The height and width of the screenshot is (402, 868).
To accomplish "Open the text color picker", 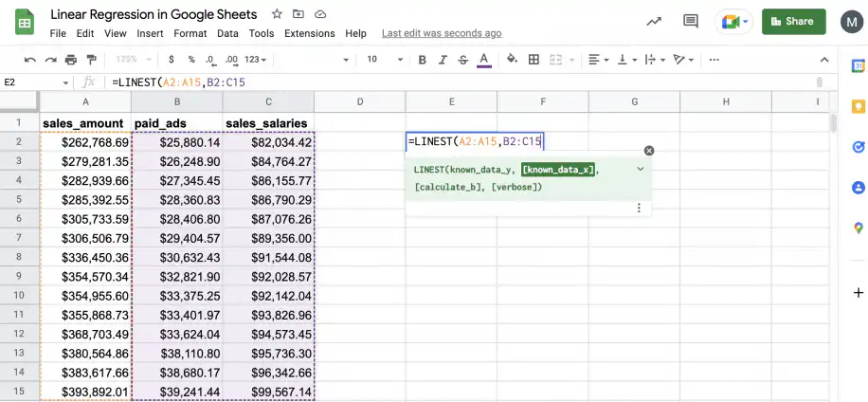I will (484, 59).
